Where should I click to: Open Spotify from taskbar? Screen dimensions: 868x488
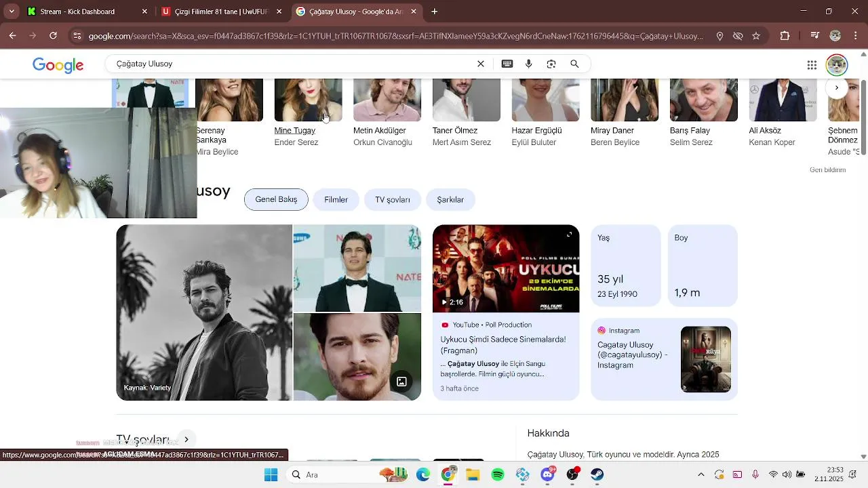pyautogui.click(x=498, y=474)
